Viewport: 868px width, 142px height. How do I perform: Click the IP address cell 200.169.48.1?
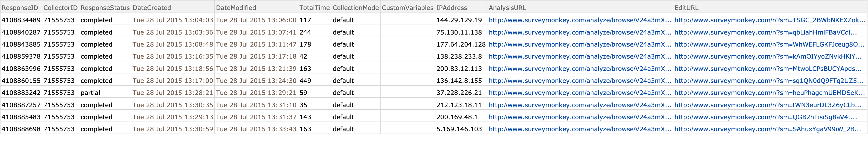click(461, 117)
